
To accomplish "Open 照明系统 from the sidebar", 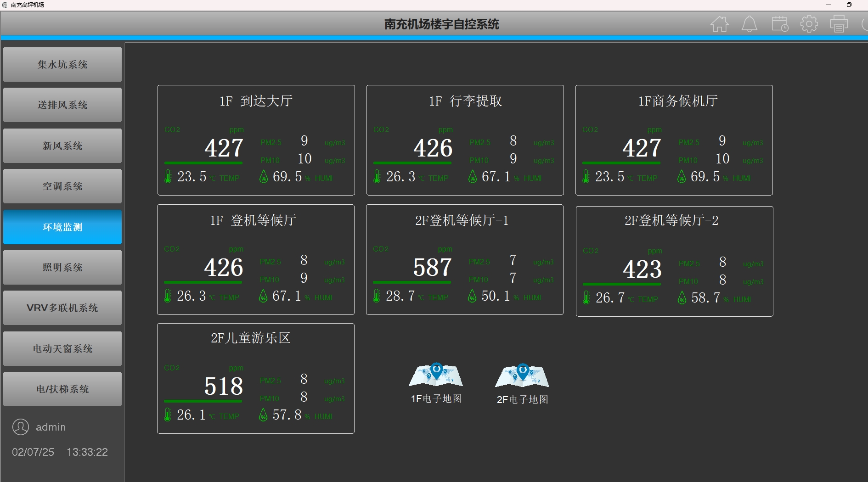I will coord(62,268).
